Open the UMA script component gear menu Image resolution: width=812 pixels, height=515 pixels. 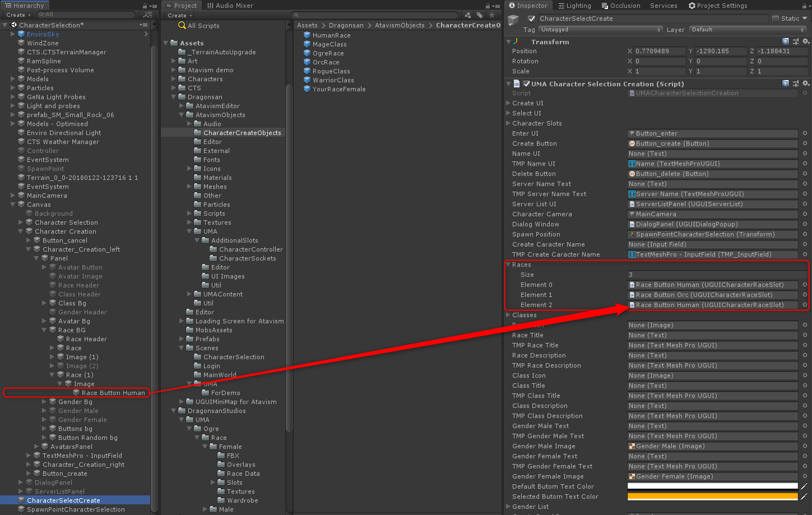[806, 84]
